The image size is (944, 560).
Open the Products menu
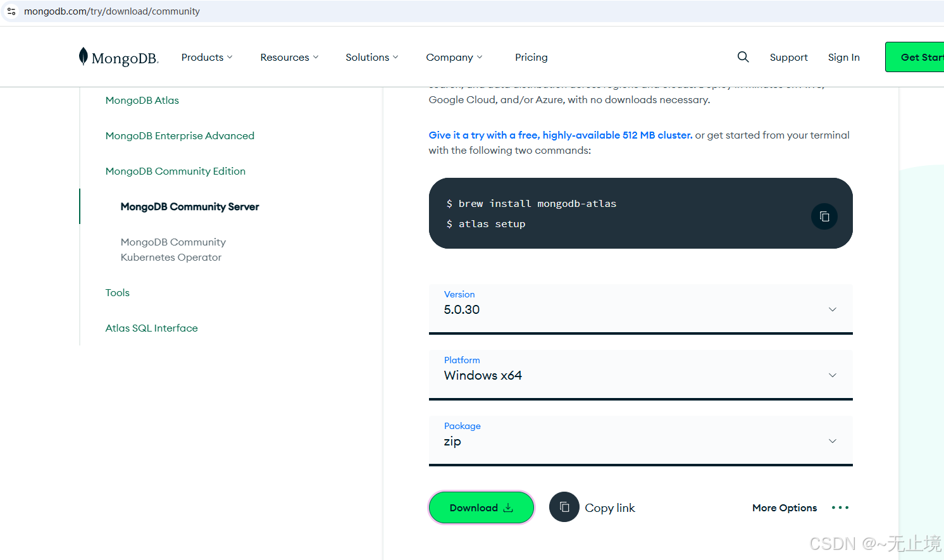(207, 57)
